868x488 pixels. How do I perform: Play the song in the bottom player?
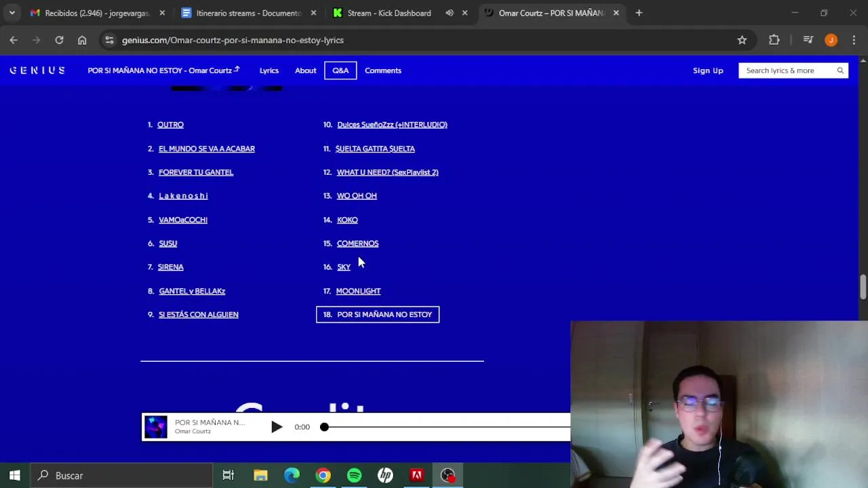click(277, 427)
